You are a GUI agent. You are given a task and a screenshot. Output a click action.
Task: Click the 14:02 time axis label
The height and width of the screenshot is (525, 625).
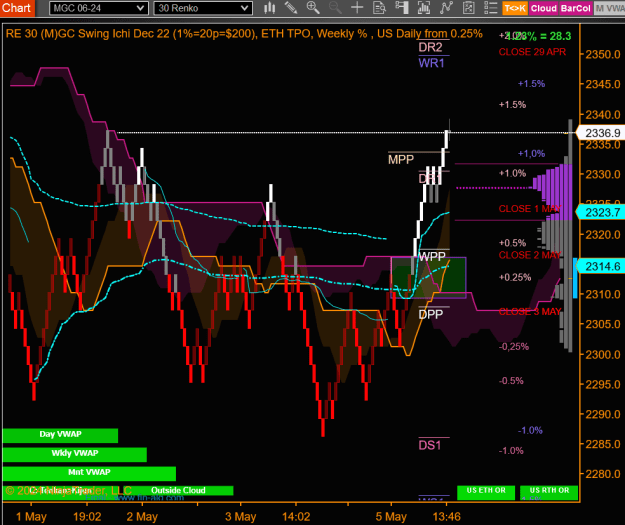coord(296,517)
